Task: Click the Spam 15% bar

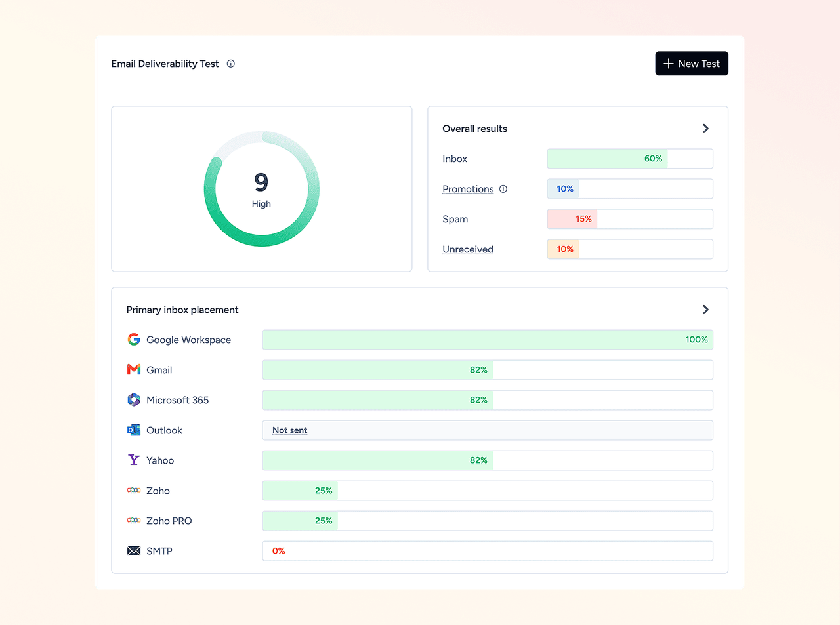Action: [630, 219]
